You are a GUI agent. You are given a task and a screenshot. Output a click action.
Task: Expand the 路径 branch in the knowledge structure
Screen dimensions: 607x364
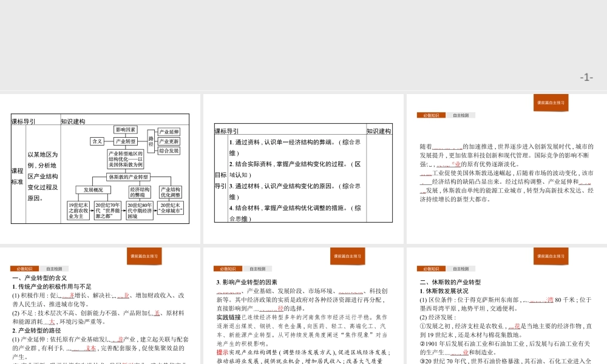click(x=151, y=141)
